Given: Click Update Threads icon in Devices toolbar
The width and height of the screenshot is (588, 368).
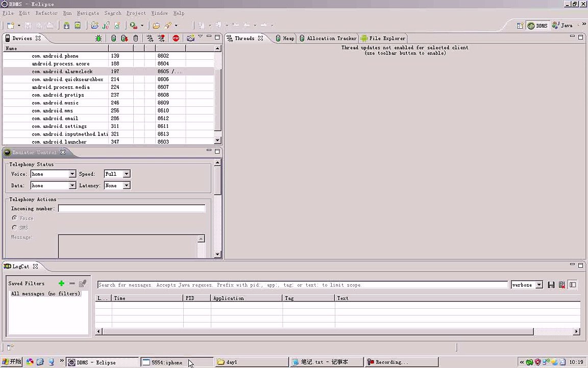Looking at the screenshot, I should (150, 38).
